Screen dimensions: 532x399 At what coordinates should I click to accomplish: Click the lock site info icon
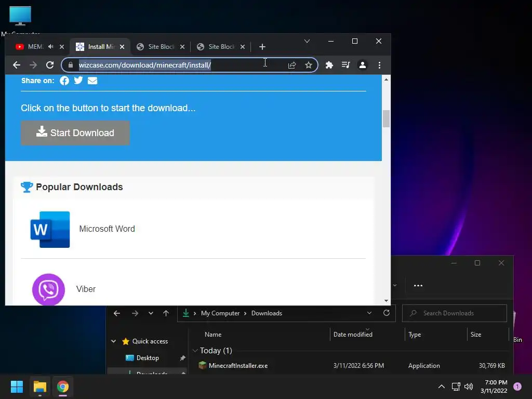click(x=71, y=65)
